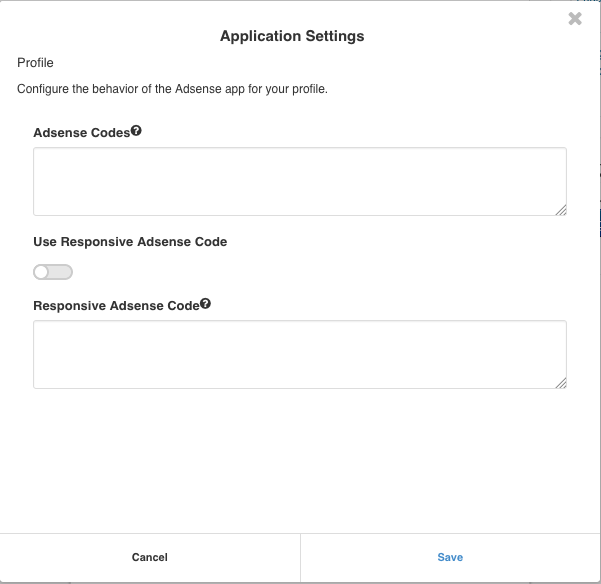The height and width of the screenshot is (584, 601).
Task: Click the Use Responsive Adsense Code label
Action: tap(130, 242)
